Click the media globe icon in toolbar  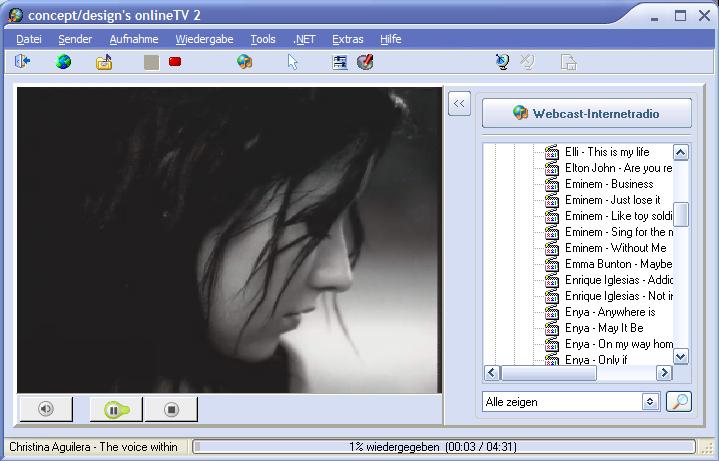(244, 61)
